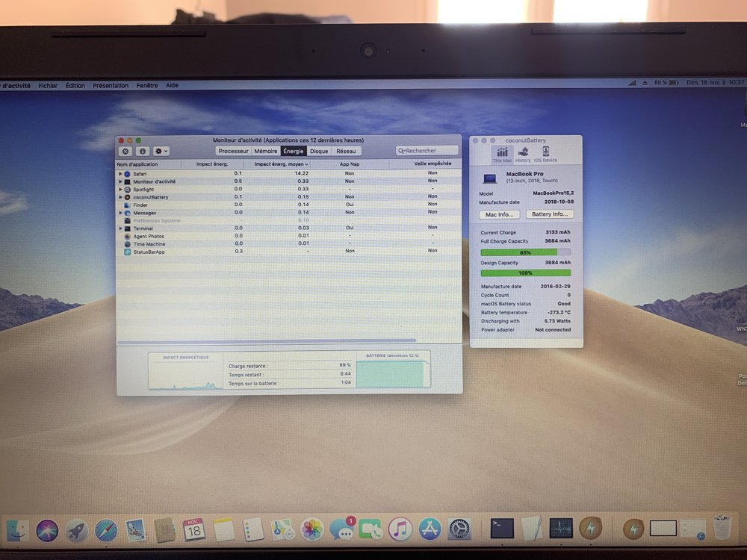The image size is (747, 560).
Task: Open the Présentation menu
Action: coord(111,86)
